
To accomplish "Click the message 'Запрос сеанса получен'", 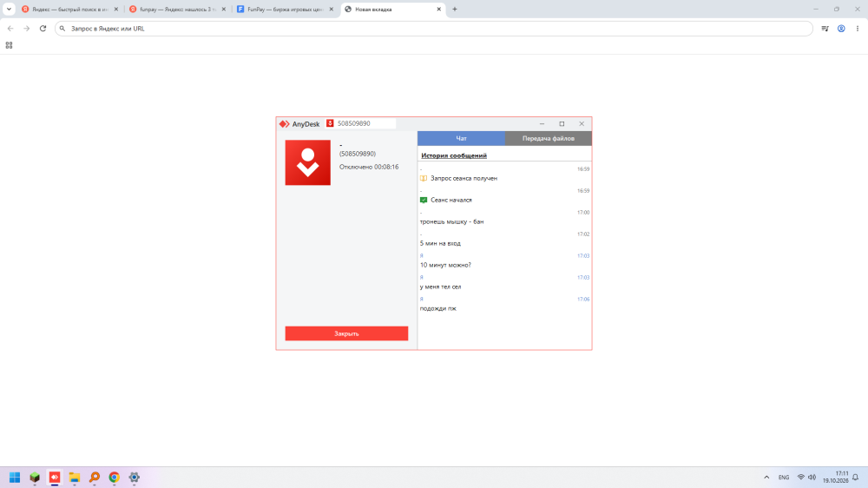I will click(x=464, y=178).
